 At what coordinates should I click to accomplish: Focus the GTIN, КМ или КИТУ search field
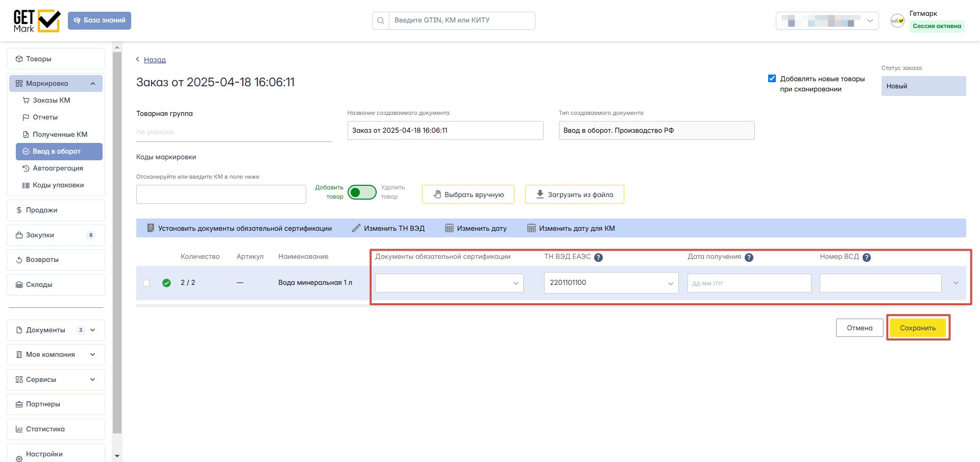pyautogui.click(x=462, y=20)
